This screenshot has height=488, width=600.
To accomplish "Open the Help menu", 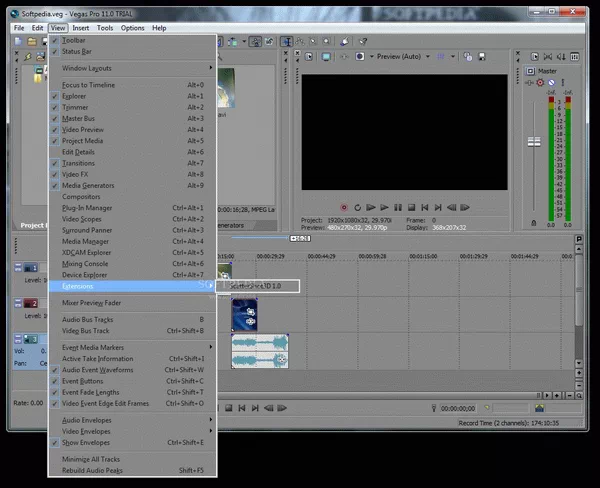I will 159,28.
